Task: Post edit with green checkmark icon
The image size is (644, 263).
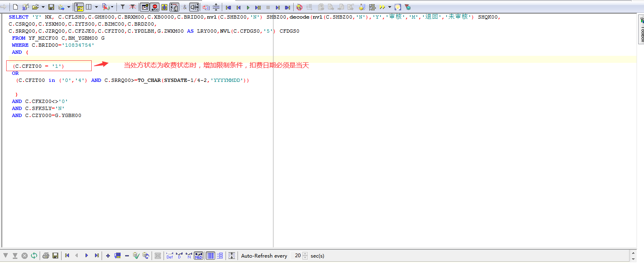Action: 136,256
